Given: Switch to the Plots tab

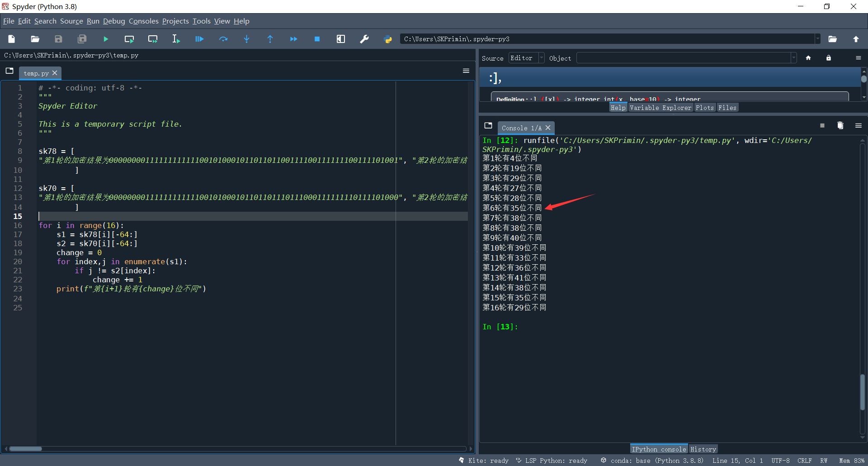Looking at the screenshot, I should click(705, 108).
